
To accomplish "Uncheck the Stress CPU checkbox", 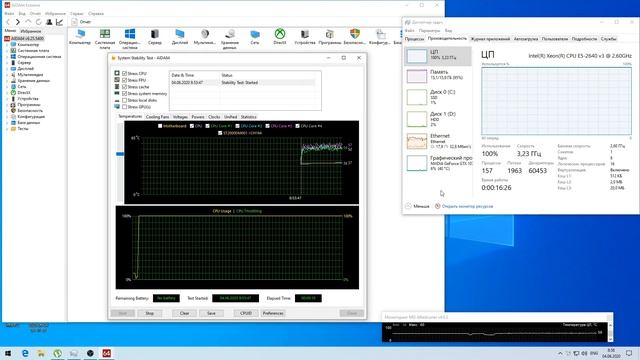I will point(124,73).
